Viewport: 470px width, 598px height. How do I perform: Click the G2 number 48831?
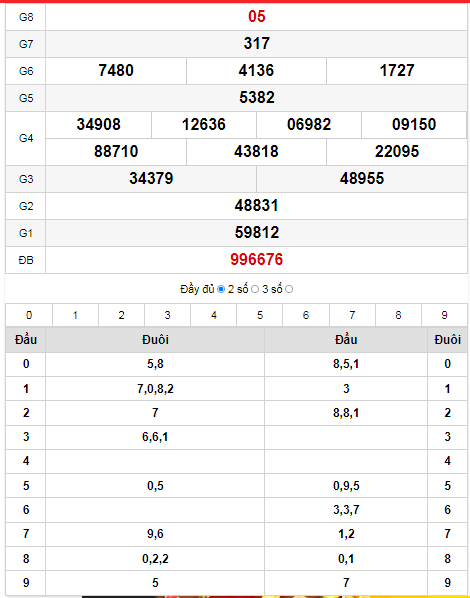click(256, 206)
